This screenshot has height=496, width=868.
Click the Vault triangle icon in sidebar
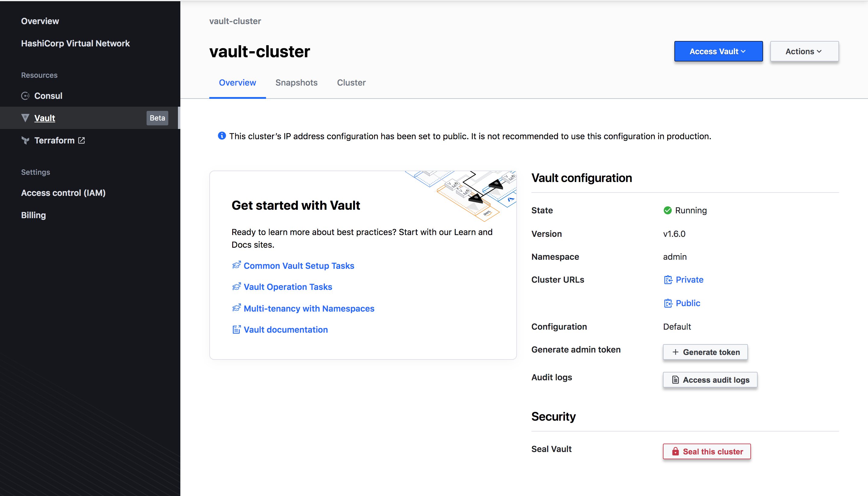point(25,118)
